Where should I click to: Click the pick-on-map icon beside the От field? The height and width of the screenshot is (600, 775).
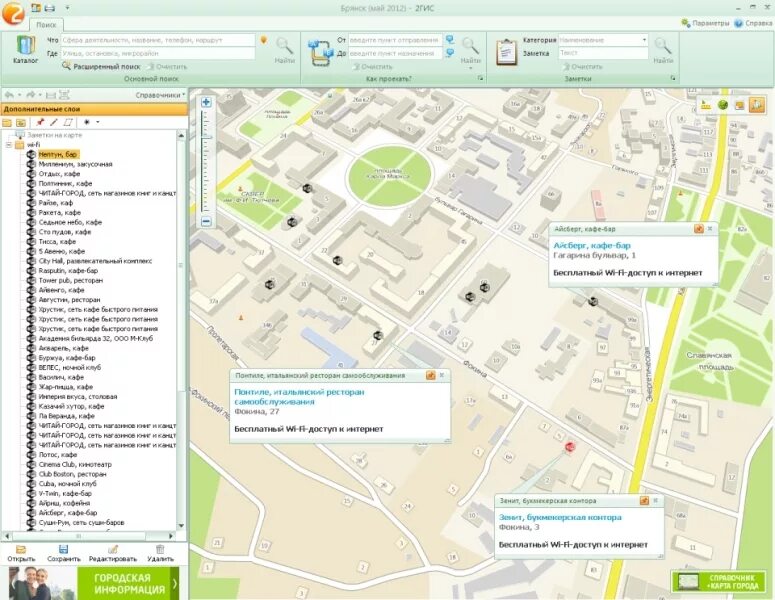pyautogui.click(x=450, y=40)
